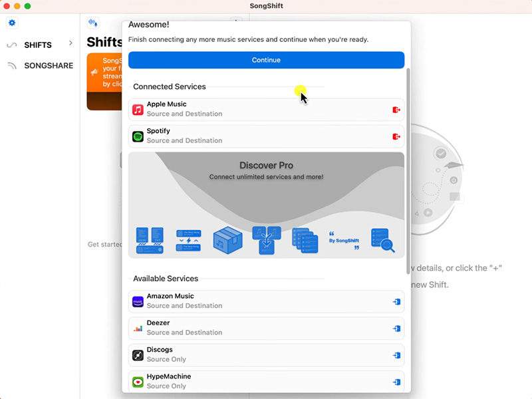Select the Spotify connected service row
532x399 pixels.
(x=267, y=136)
